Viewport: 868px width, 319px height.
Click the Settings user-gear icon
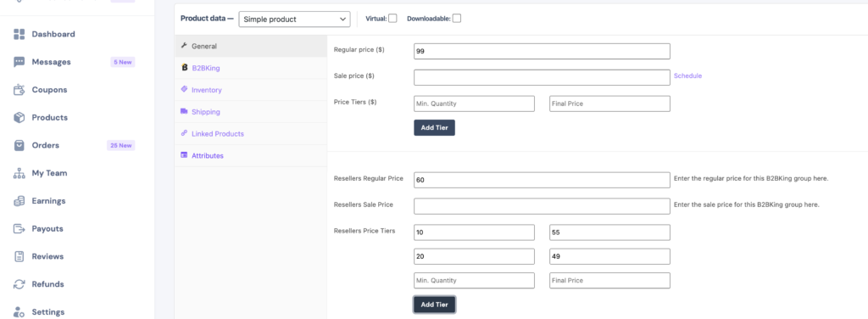coord(19,312)
